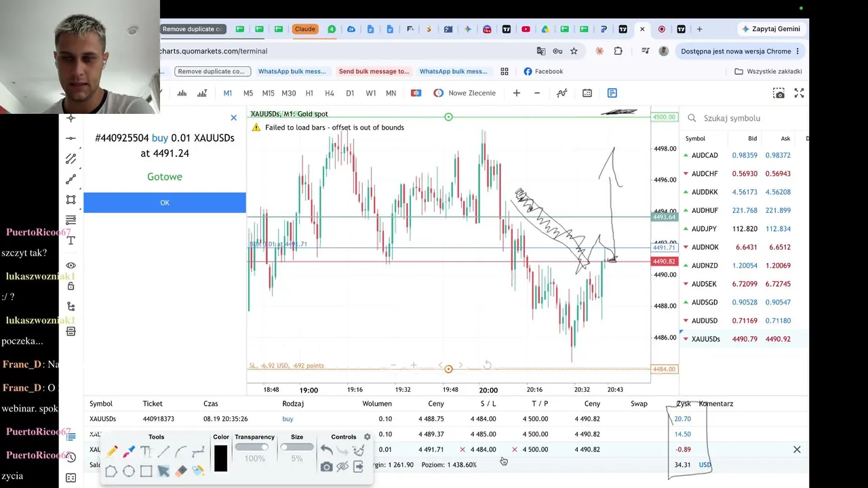Open Zapytaj Gemini in Chrome
868x488 pixels.
pos(772,29)
